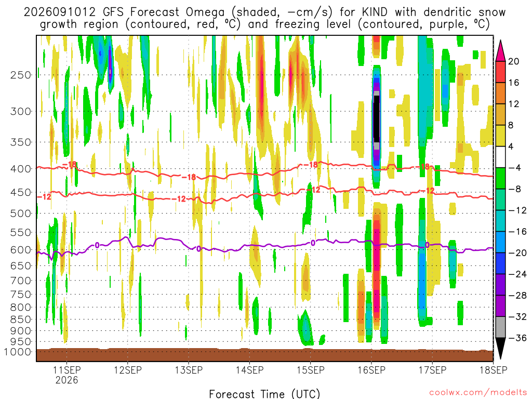Select the gray colorbar swatch near -36
Screen dimensions: 532x399
[500, 327]
